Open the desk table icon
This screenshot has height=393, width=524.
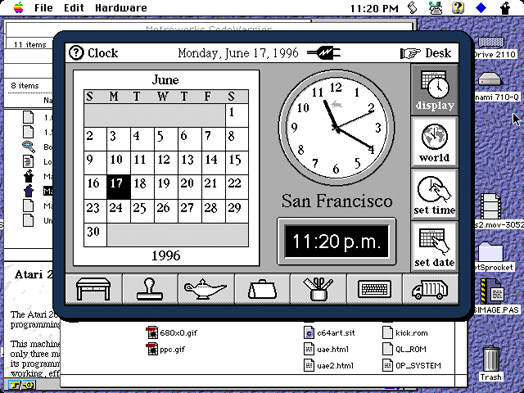[x=94, y=289]
